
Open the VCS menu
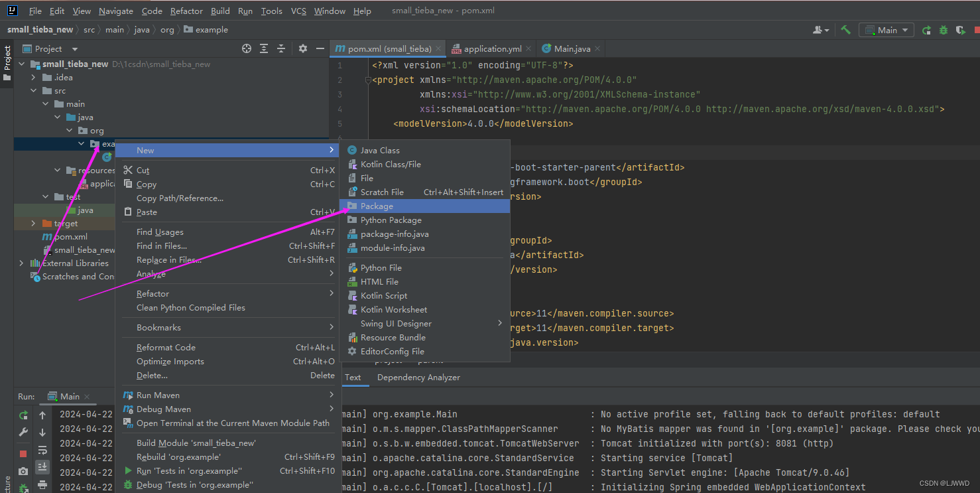[x=298, y=11]
